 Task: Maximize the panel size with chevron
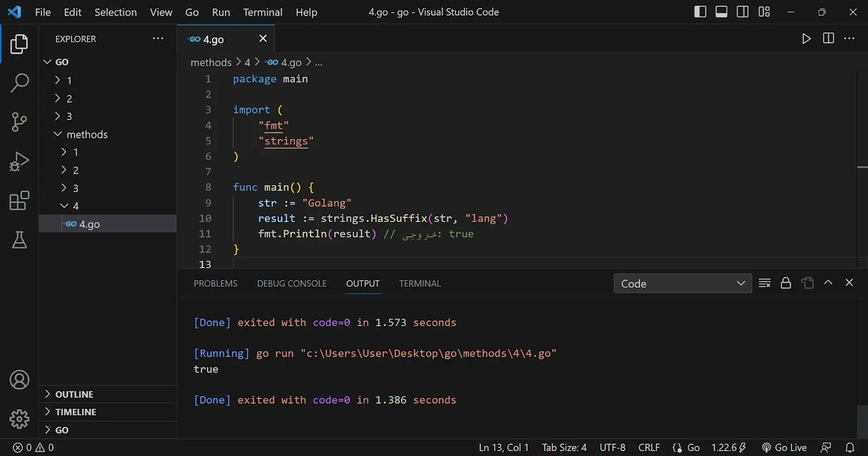(x=828, y=283)
